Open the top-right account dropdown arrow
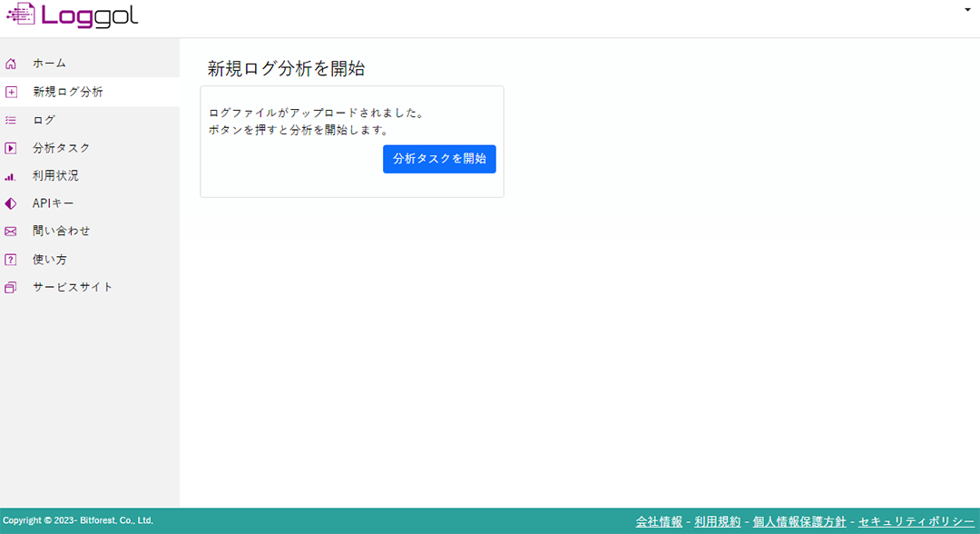Image resolution: width=980 pixels, height=534 pixels. pyautogui.click(x=967, y=9)
